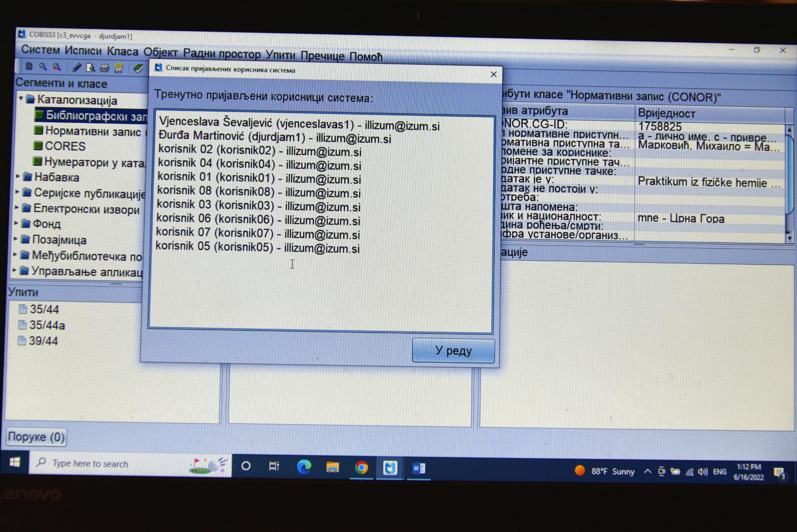This screenshot has height=532, width=797.
Task: Select the pencil edit icon
Action: click(x=76, y=67)
